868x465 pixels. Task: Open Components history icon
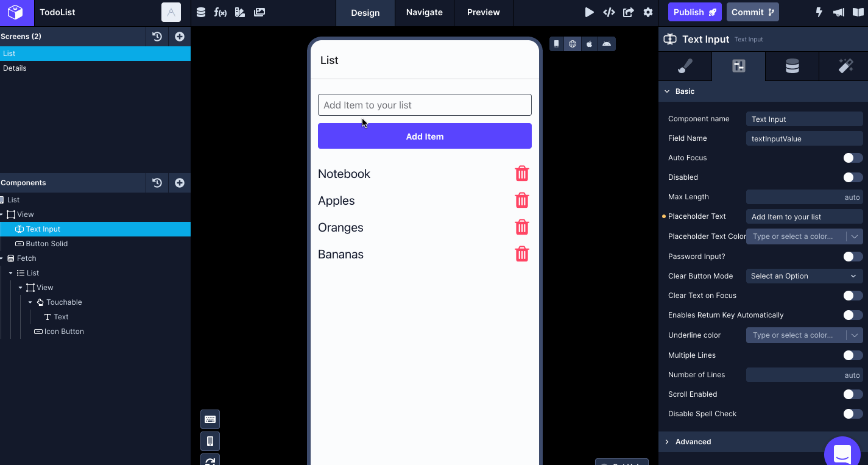coord(157,183)
